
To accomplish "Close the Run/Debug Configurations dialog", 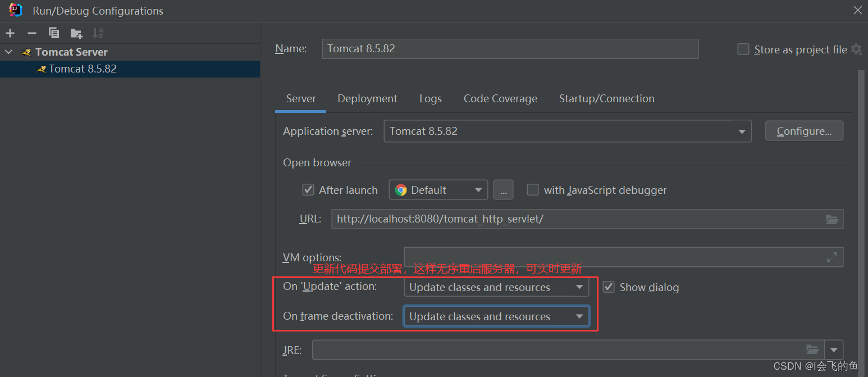I will click(857, 11).
